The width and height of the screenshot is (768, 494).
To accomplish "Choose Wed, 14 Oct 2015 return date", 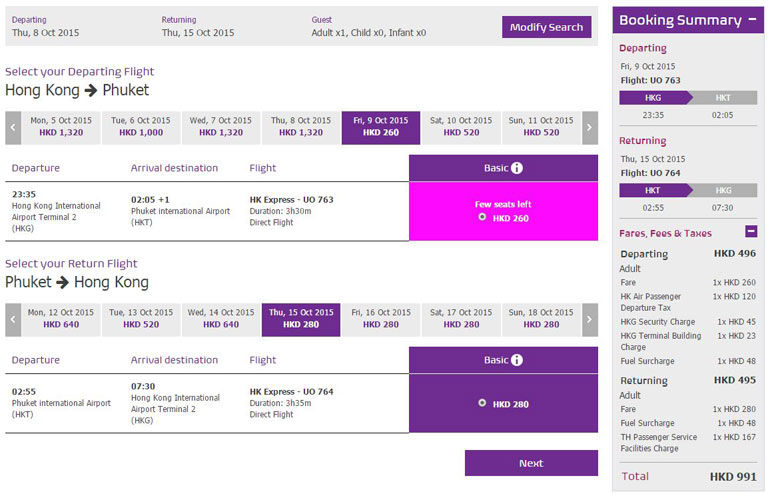I will (221, 318).
